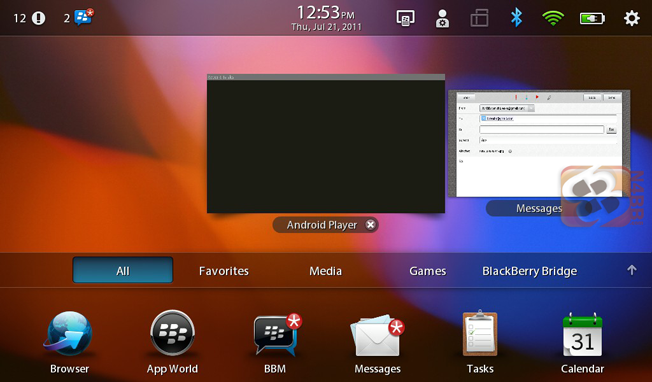
Task: Open the Android Player window thumbnail
Action: (x=326, y=143)
